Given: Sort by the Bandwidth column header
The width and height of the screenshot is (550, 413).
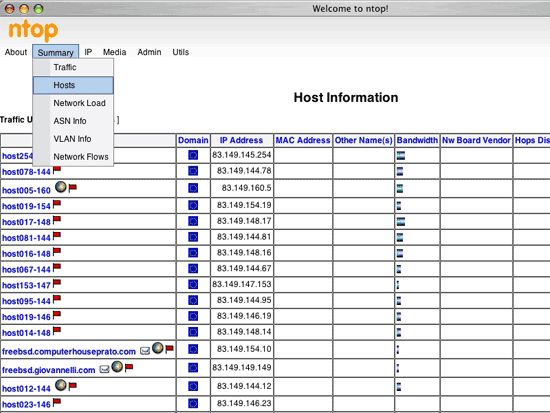Looking at the screenshot, I should [x=417, y=140].
